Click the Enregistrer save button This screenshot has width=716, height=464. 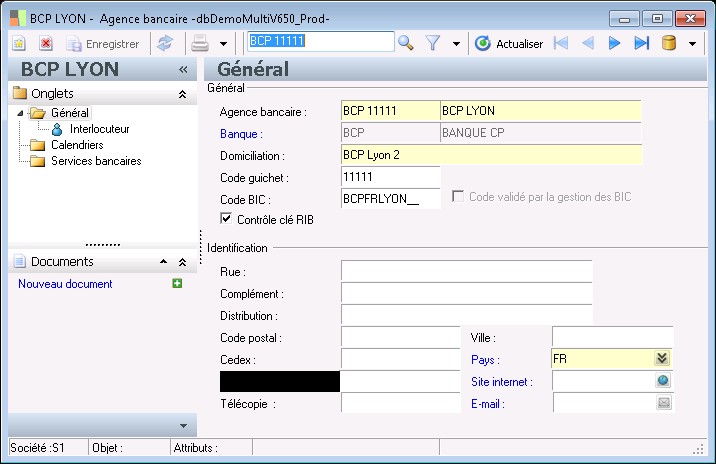tap(102, 44)
